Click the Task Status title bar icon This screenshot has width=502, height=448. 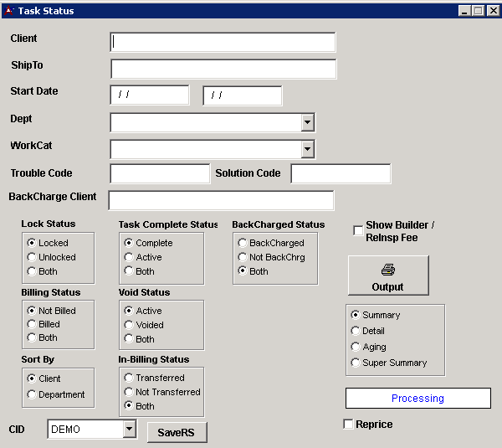(x=9, y=11)
